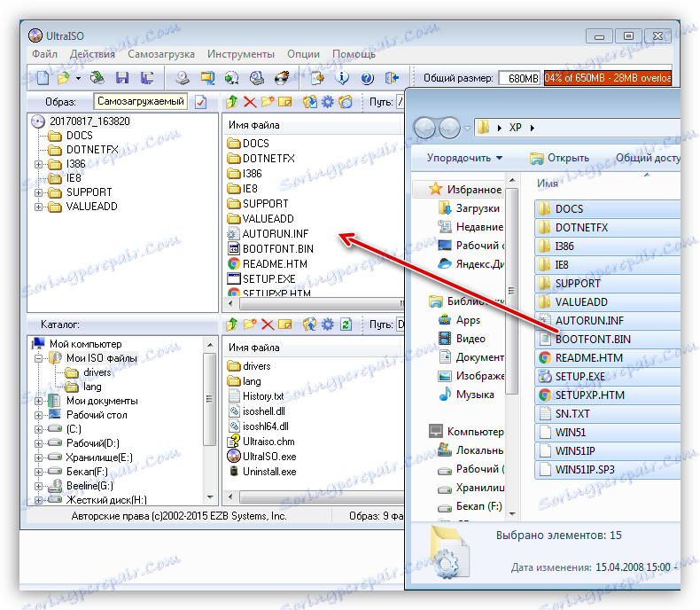Open an image file with the Open folder icon

(64, 78)
